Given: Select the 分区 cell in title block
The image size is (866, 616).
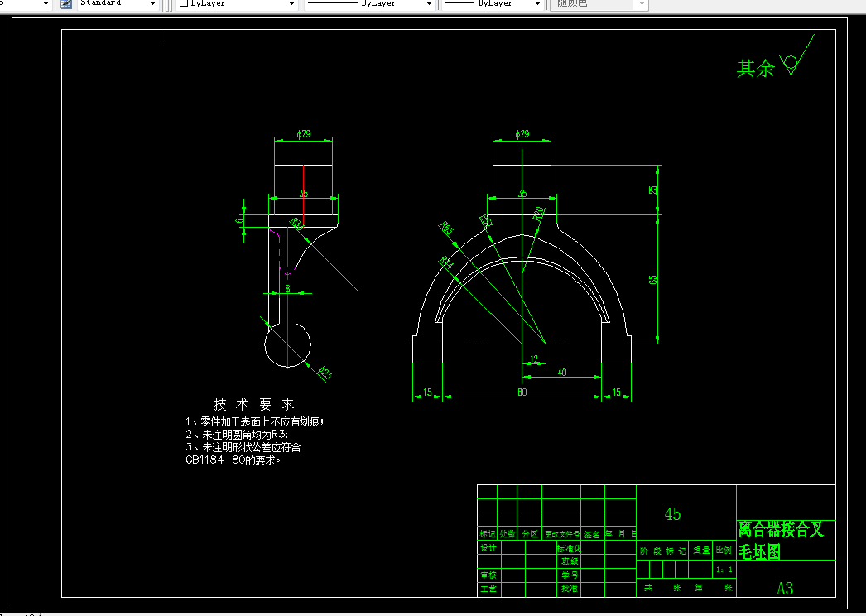Looking at the screenshot, I should 530,534.
